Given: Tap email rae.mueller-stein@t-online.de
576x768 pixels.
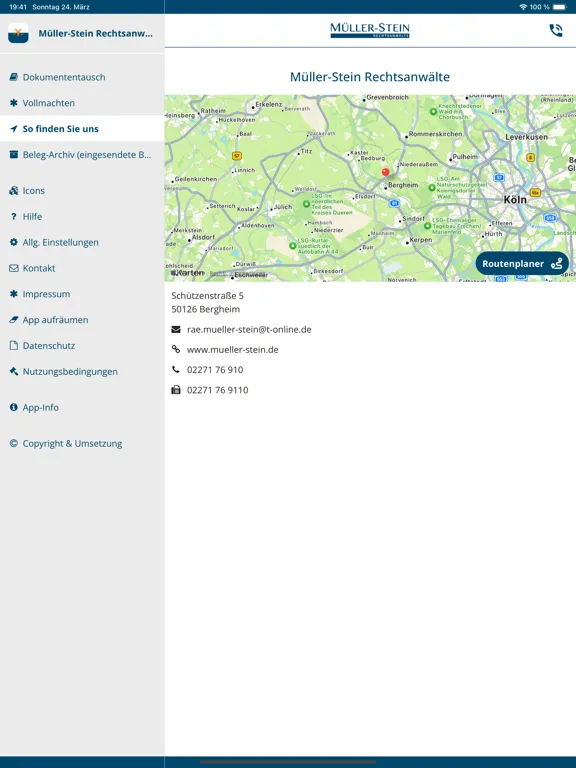Looking at the screenshot, I should coord(249,330).
